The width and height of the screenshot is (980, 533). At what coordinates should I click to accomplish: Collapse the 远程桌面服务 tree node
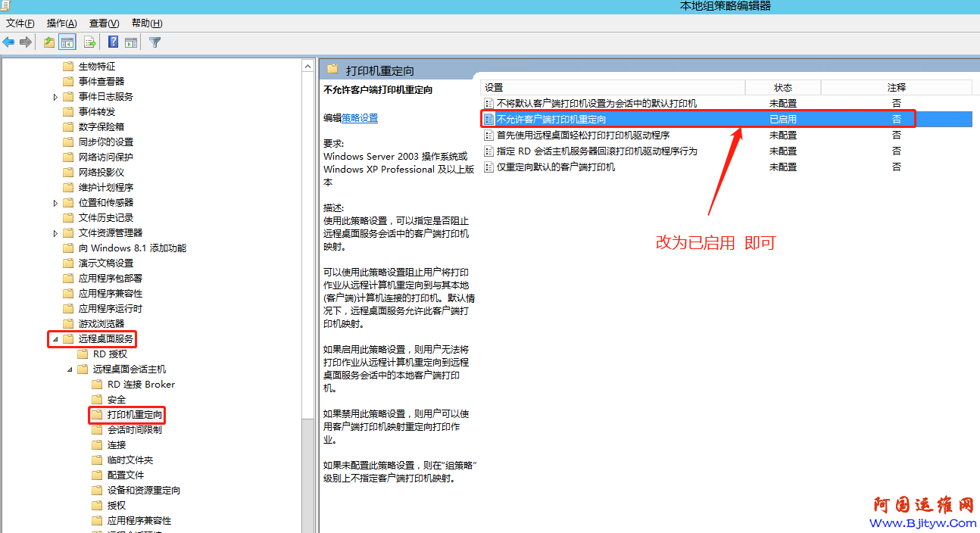tap(55, 339)
